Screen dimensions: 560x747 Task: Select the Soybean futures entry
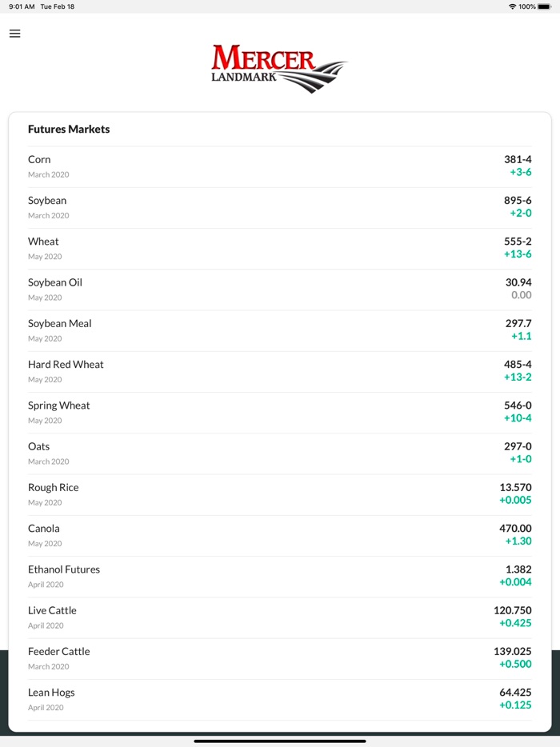point(279,207)
